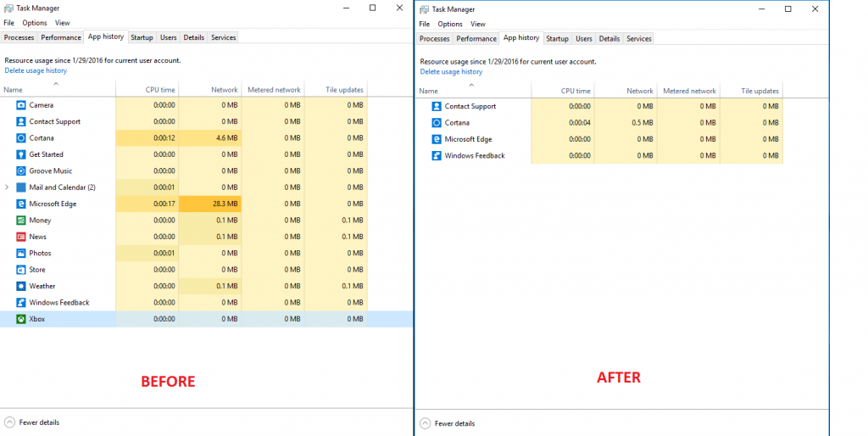Viewport: 868px width, 436px height.
Task: Click the Xbox app icon
Action: click(x=21, y=319)
